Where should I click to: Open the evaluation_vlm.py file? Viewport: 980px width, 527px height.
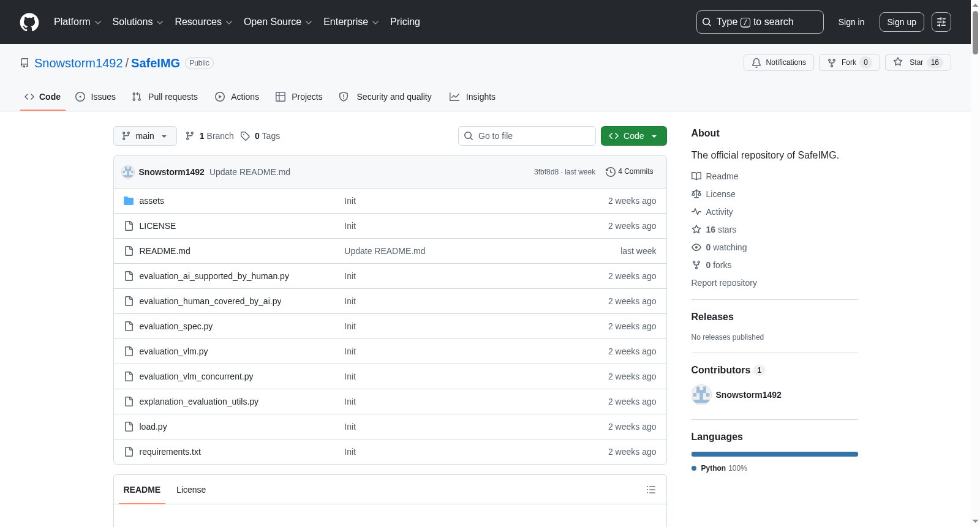click(x=173, y=351)
